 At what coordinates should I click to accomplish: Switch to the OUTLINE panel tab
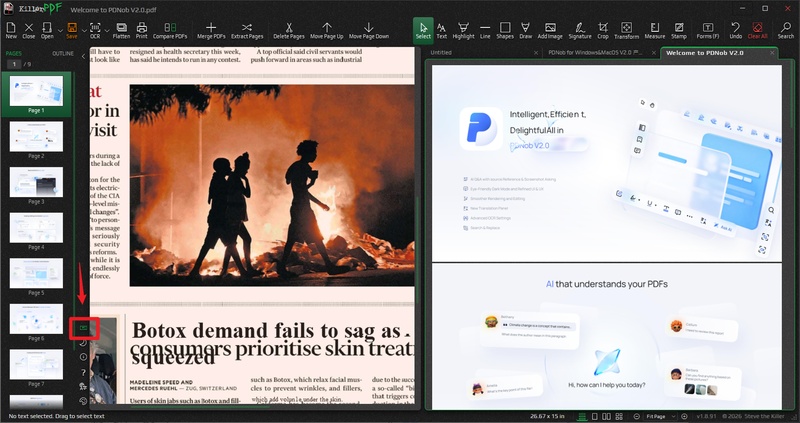point(63,53)
